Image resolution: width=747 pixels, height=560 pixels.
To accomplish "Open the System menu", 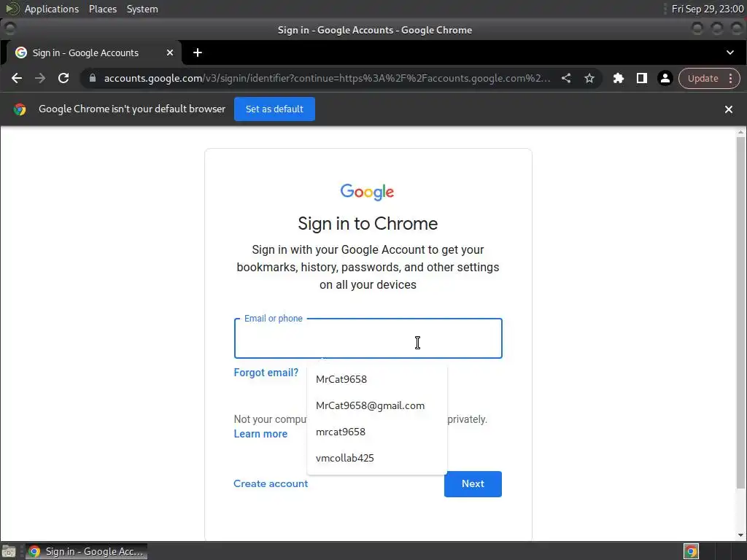I will 142,9.
